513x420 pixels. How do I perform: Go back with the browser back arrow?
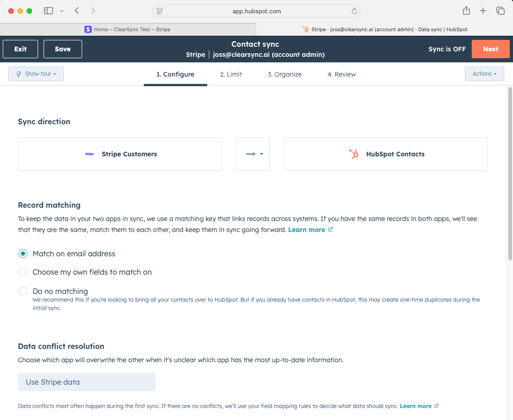click(x=77, y=11)
